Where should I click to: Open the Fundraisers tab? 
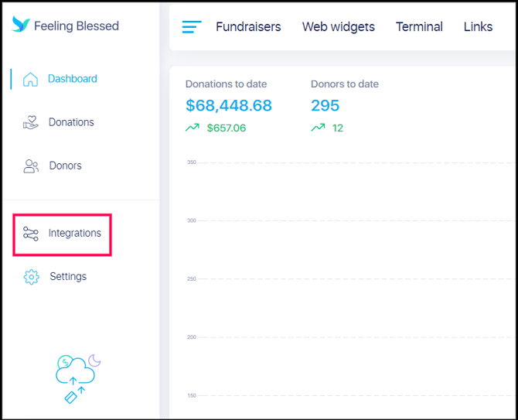point(248,27)
